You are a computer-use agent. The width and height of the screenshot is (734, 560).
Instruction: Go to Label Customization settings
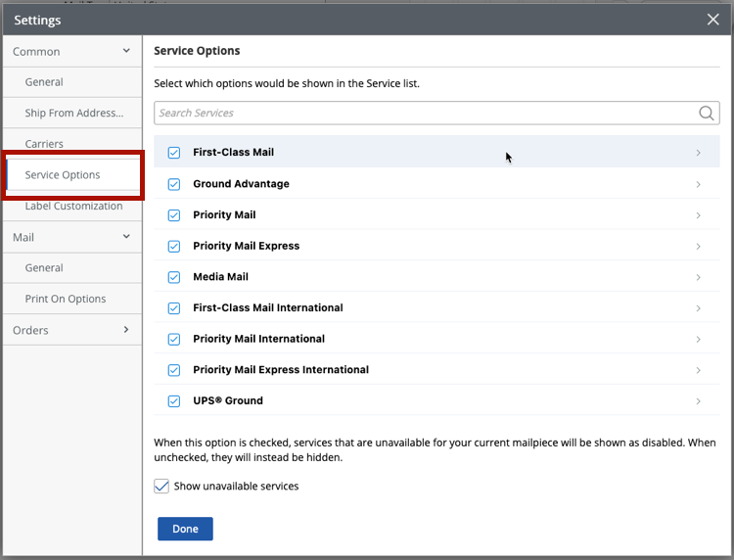[73, 207]
